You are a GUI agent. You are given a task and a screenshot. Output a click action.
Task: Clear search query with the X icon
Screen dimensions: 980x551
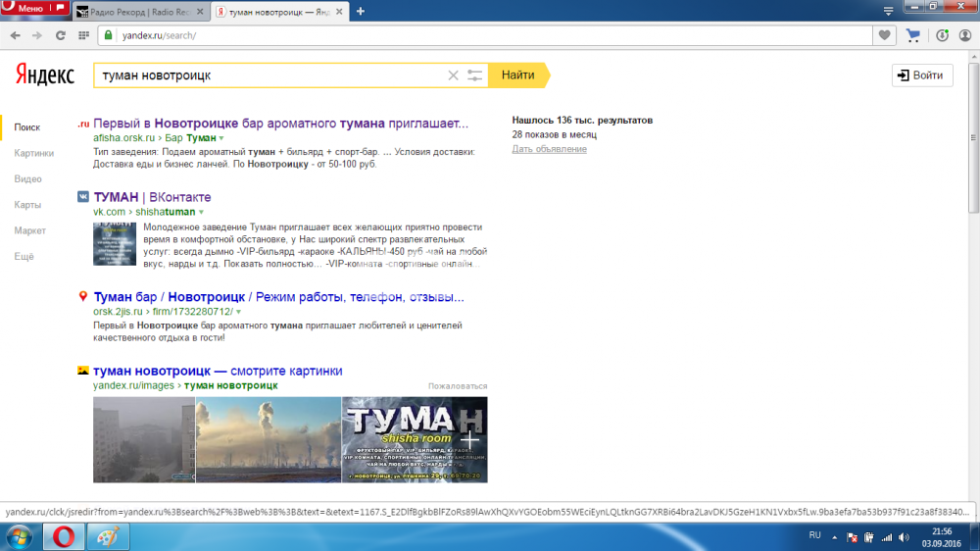tap(453, 75)
